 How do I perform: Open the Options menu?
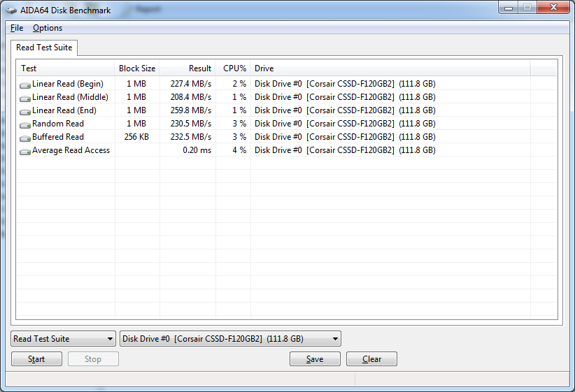tap(48, 28)
